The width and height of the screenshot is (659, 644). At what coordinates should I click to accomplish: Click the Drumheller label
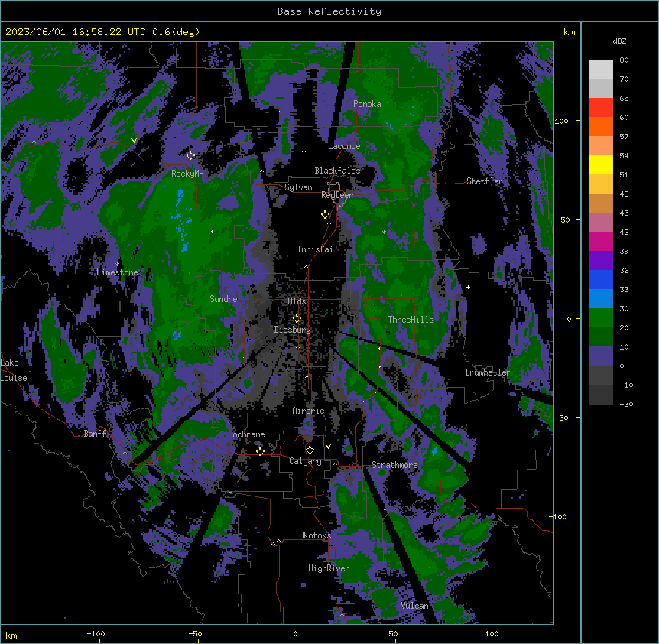488,372
